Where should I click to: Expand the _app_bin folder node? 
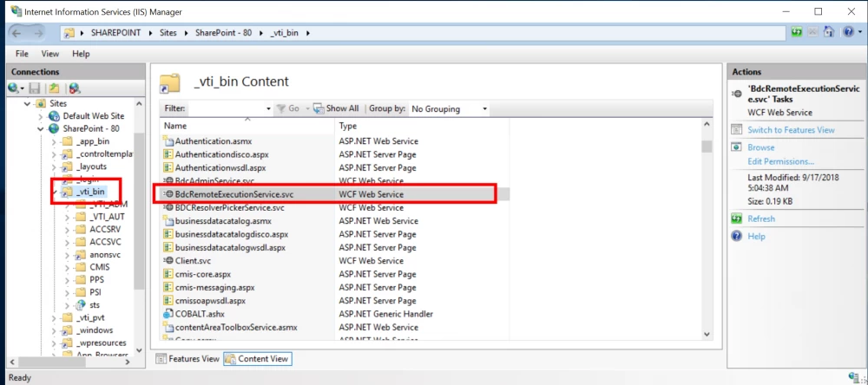coord(54,141)
